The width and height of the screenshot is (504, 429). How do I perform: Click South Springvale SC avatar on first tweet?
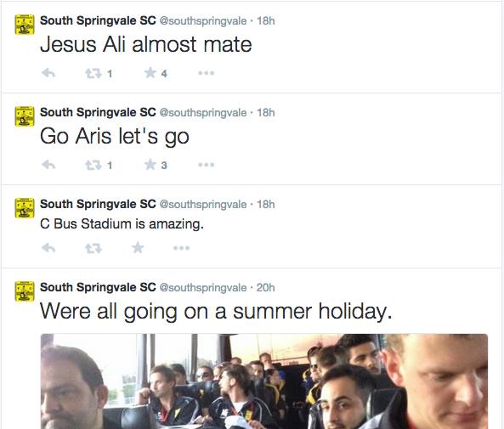tap(25, 25)
